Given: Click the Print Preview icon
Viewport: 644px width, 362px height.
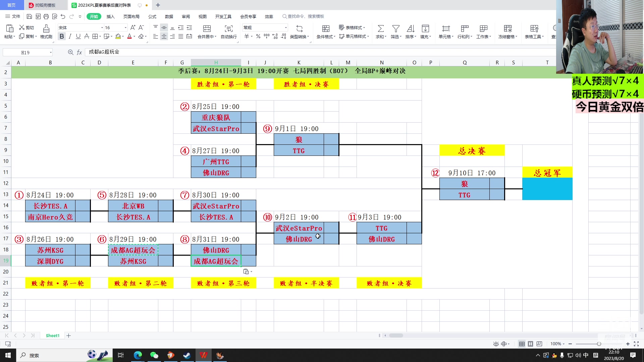Looking at the screenshot, I should pos(54,16).
